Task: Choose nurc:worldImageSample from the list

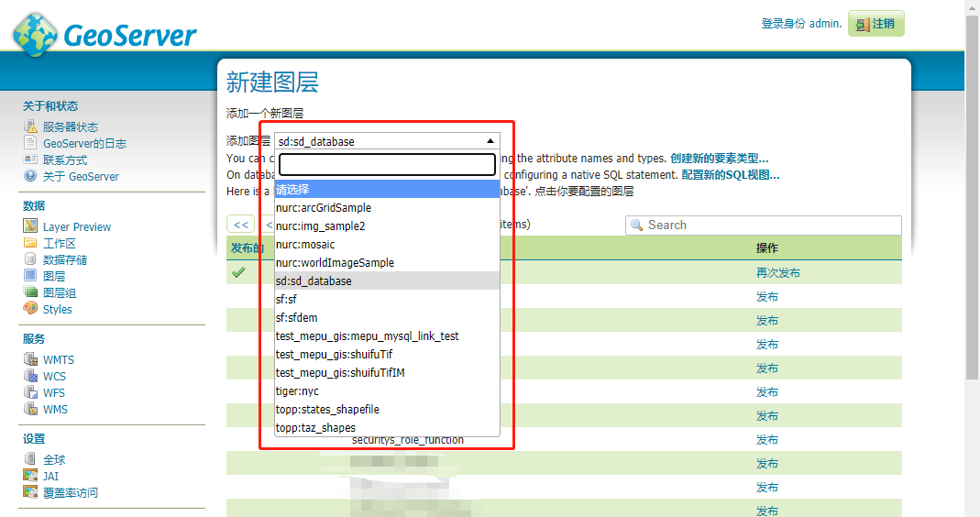Action: pyautogui.click(x=387, y=262)
